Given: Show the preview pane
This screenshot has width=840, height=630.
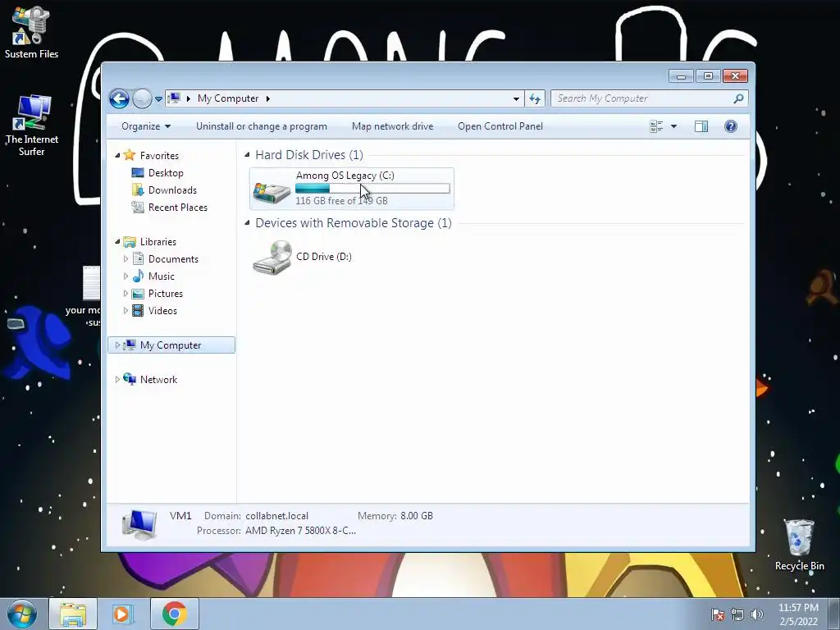Looking at the screenshot, I should point(701,126).
